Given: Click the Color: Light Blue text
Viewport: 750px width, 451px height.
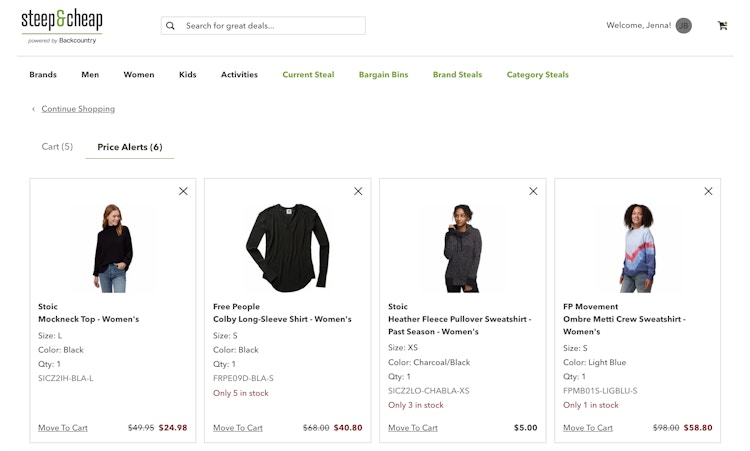Looking at the screenshot, I should pyautogui.click(x=595, y=363).
